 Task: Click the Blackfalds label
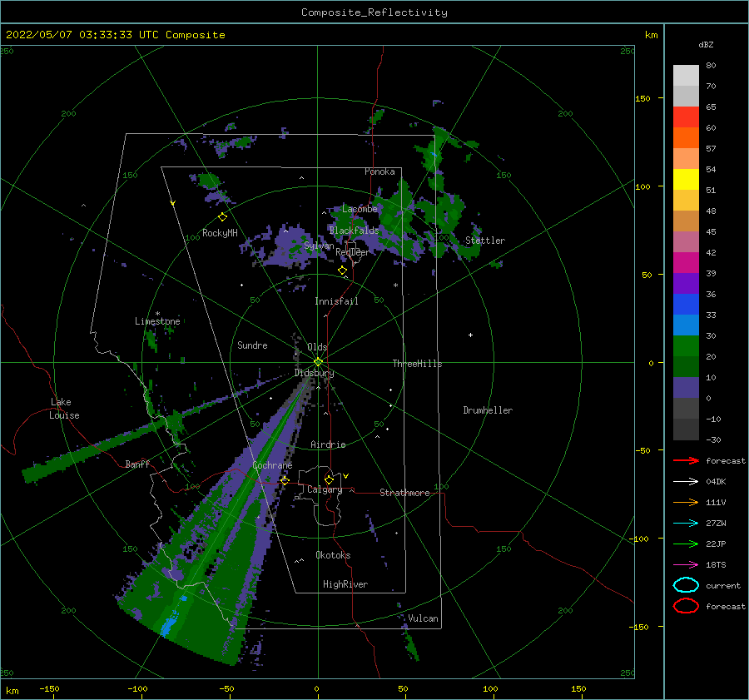pos(354,231)
